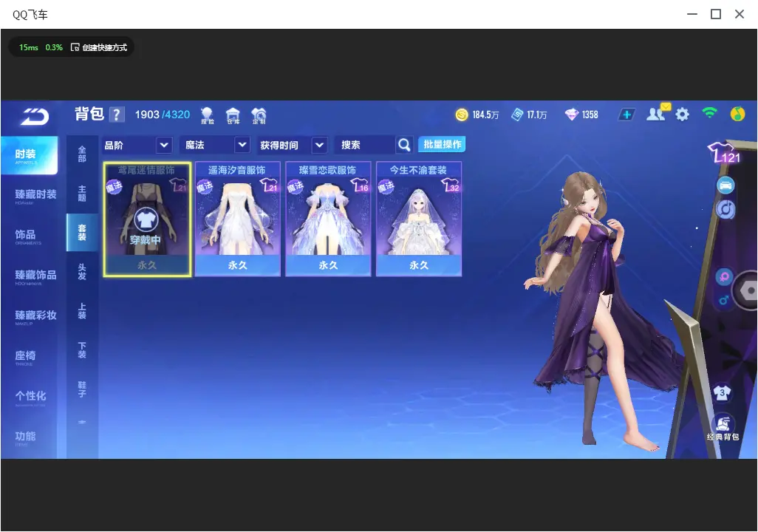Click the 17.1万 coupon amount

click(536, 115)
